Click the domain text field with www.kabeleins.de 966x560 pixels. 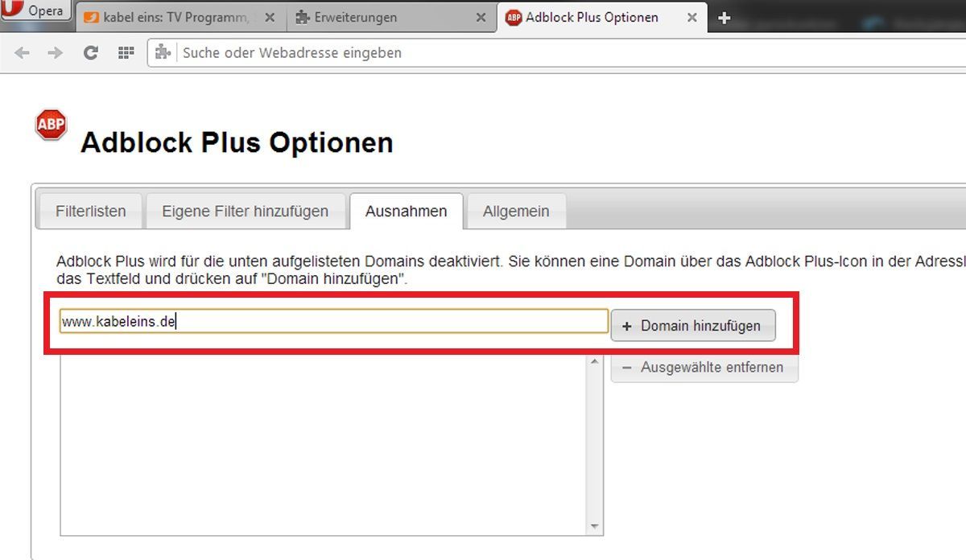tap(333, 322)
